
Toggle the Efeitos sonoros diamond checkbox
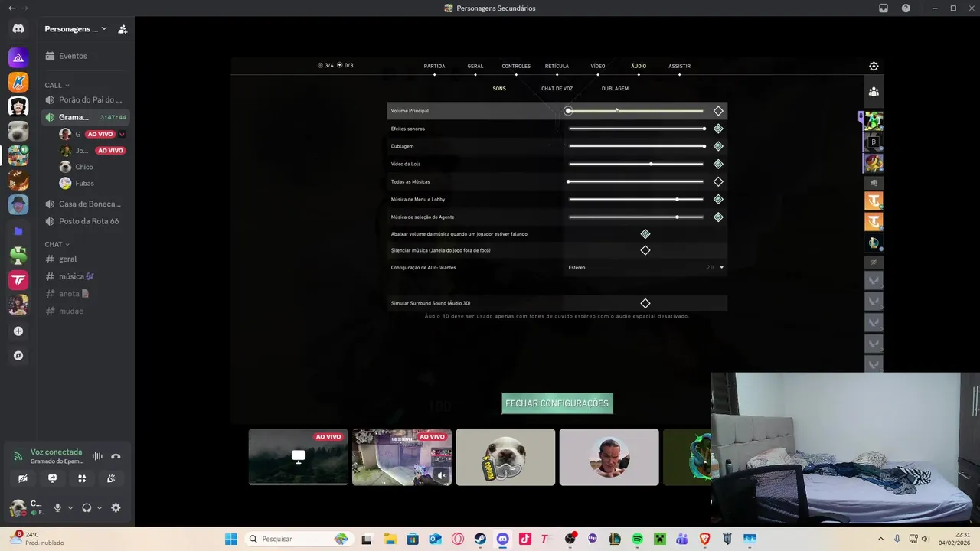coord(718,129)
